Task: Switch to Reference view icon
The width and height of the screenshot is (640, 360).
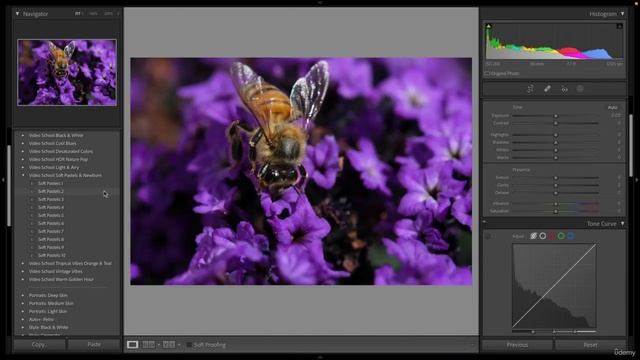Action: [x=148, y=344]
